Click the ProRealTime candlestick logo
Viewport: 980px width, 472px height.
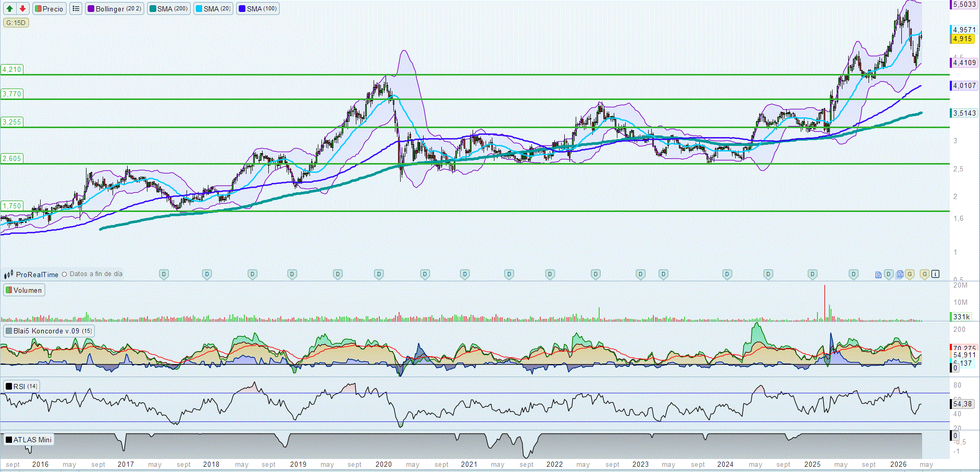pyautogui.click(x=8, y=275)
